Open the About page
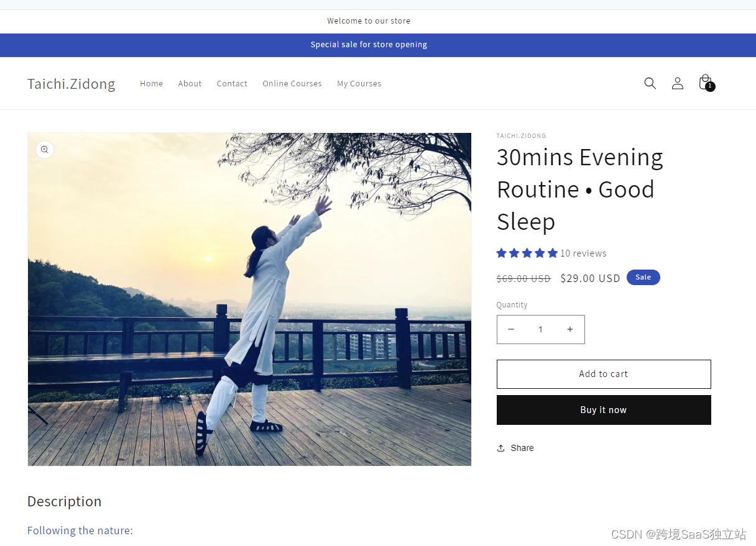This screenshot has height=546, width=756. point(190,83)
